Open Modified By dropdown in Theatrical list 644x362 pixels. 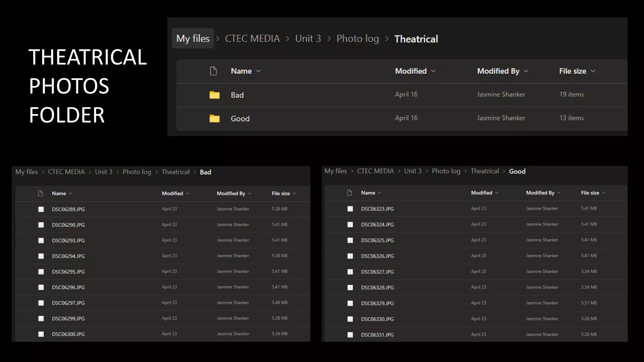tap(526, 71)
